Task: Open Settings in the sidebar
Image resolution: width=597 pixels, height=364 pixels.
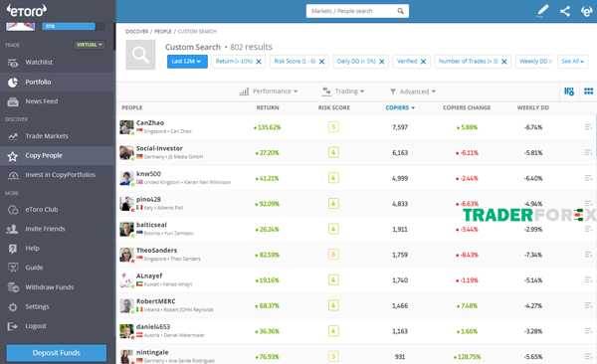Action: (37, 306)
